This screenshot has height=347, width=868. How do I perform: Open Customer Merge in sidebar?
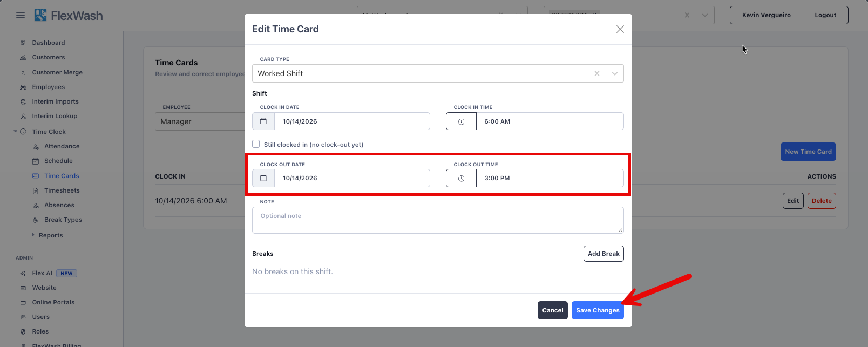click(57, 72)
